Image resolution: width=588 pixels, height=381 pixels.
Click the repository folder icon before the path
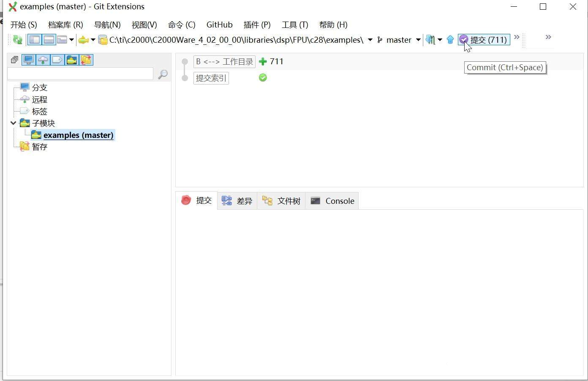click(x=103, y=40)
